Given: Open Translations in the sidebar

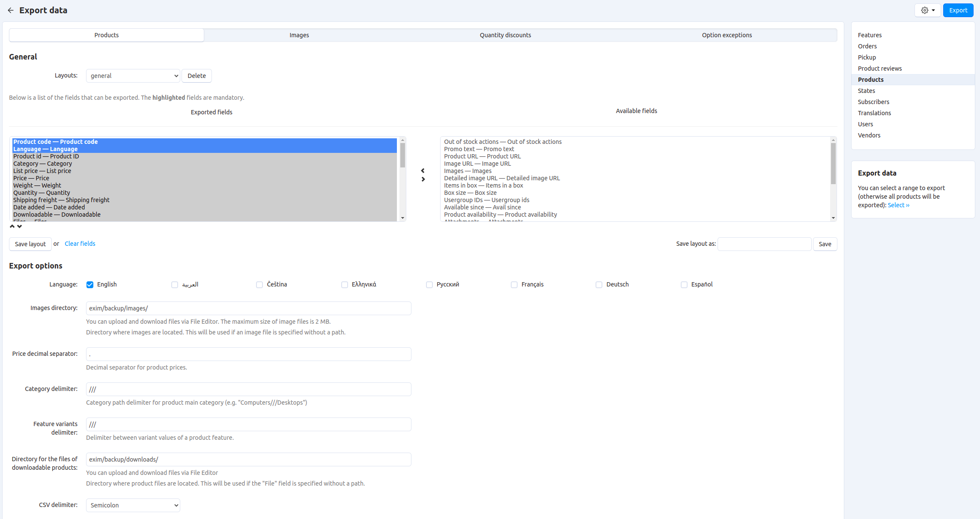Looking at the screenshot, I should click(x=874, y=113).
